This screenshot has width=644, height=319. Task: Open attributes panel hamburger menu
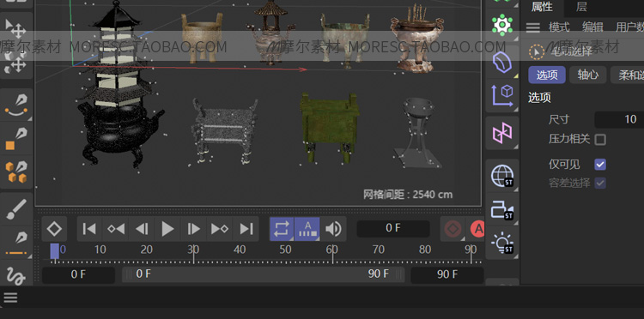point(533,28)
